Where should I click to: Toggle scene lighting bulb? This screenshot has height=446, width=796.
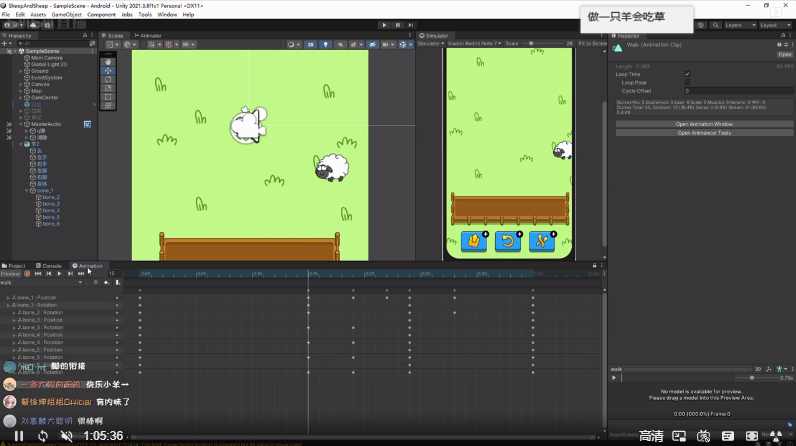[325, 45]
